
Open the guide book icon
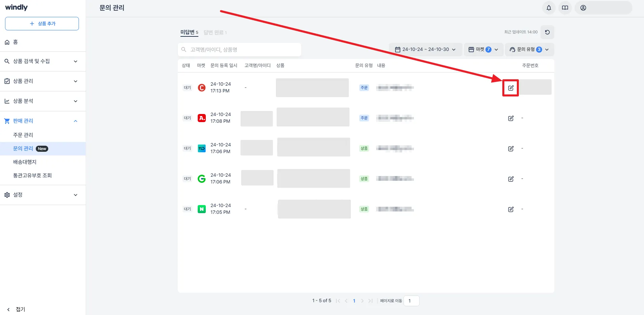pyautogui.click(x=565, y=8)
